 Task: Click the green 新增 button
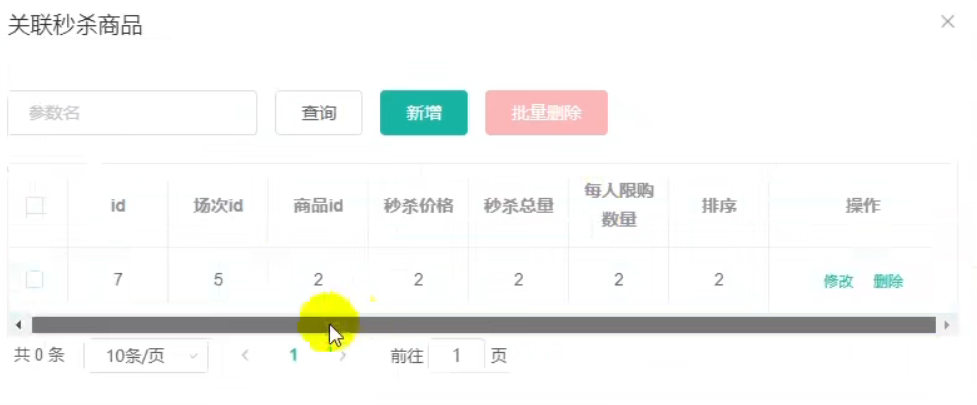[x=423, y=113]
